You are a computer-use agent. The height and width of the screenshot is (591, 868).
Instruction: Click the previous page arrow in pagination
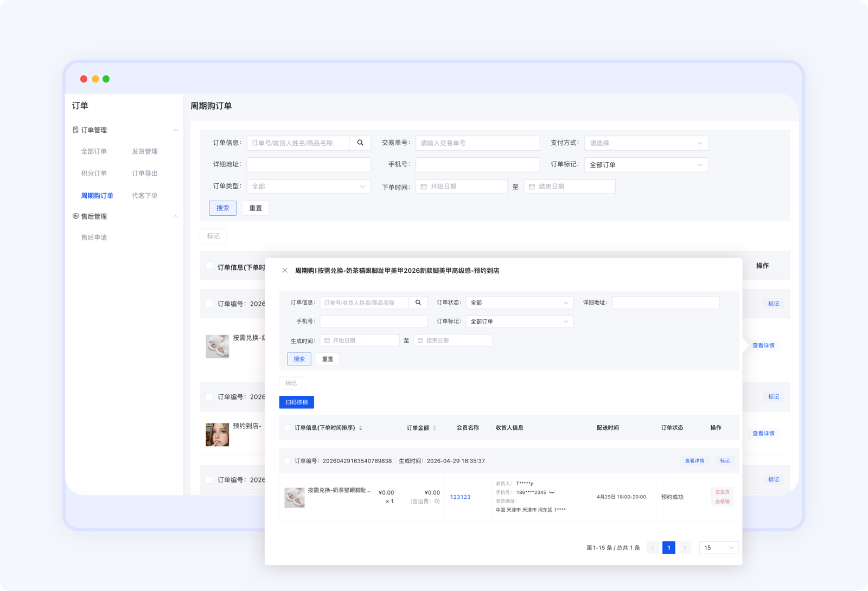(653, 548)
